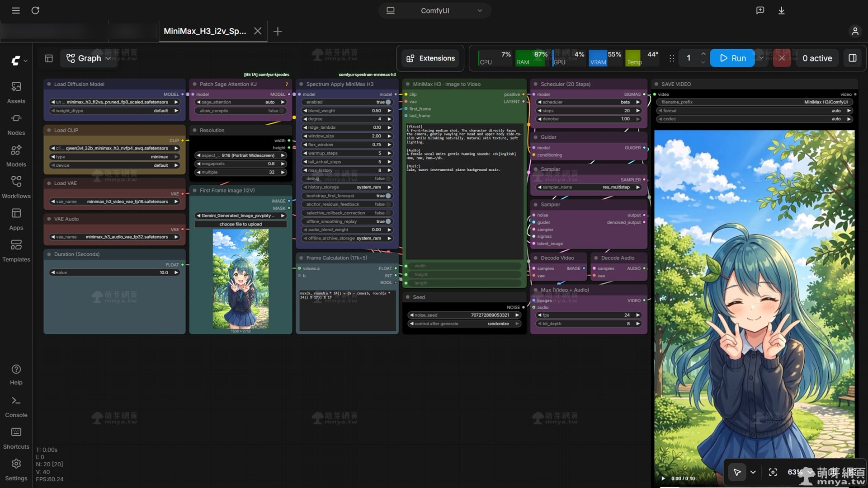Screen dimensions: 868x488
Task: Open the Models sidebar panel
Action: 16,156
